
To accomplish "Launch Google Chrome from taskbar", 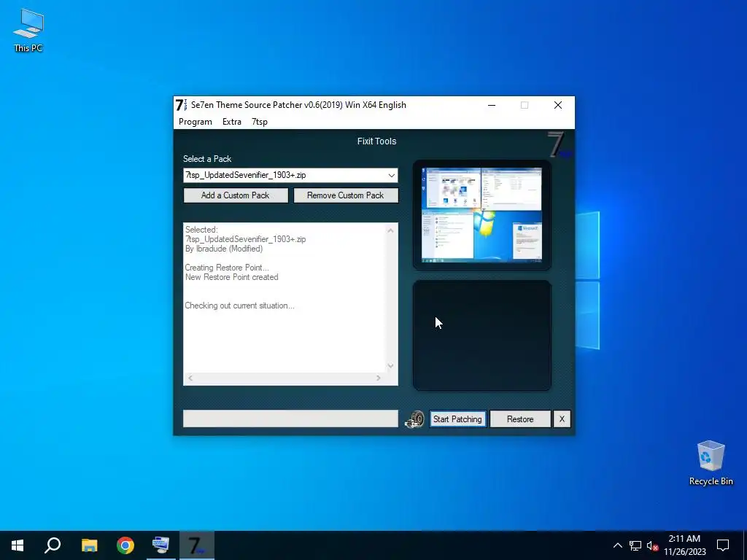I will click(x=125, y=545).
